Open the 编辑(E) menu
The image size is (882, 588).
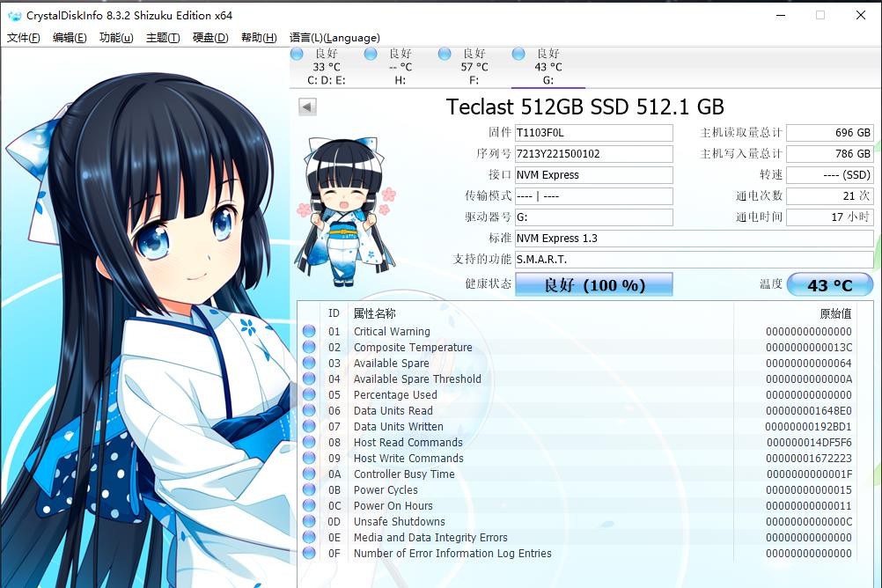click(x=70, y=38)
